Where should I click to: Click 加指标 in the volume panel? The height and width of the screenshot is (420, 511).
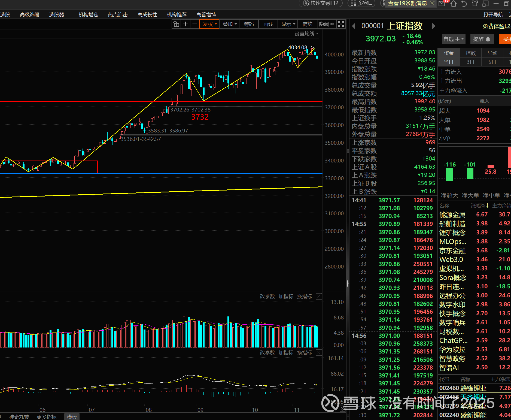click(286, 296)
